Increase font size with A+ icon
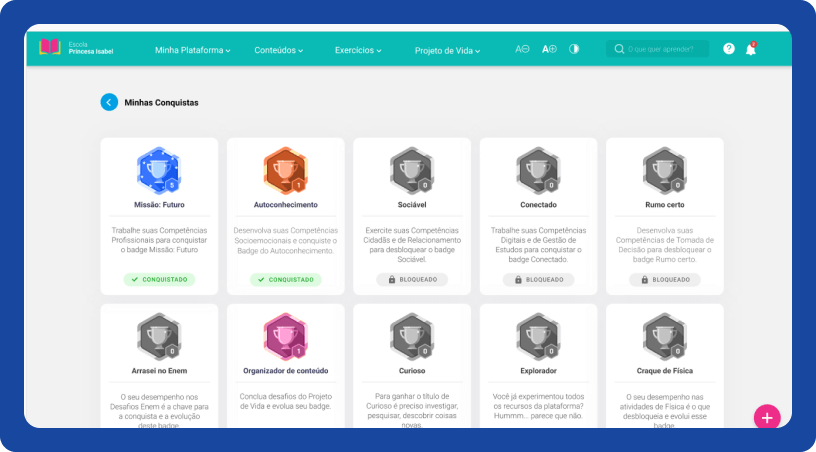816x452 pixels. tap(548, 49)
